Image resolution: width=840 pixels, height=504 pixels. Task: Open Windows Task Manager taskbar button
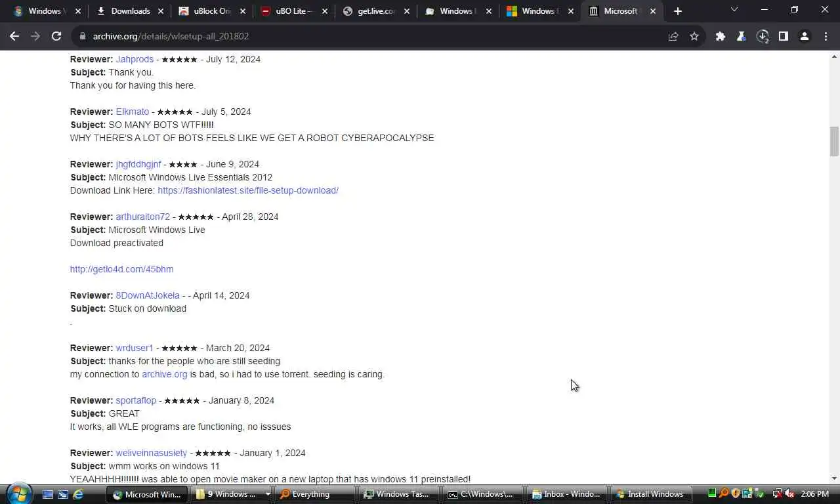399,494
